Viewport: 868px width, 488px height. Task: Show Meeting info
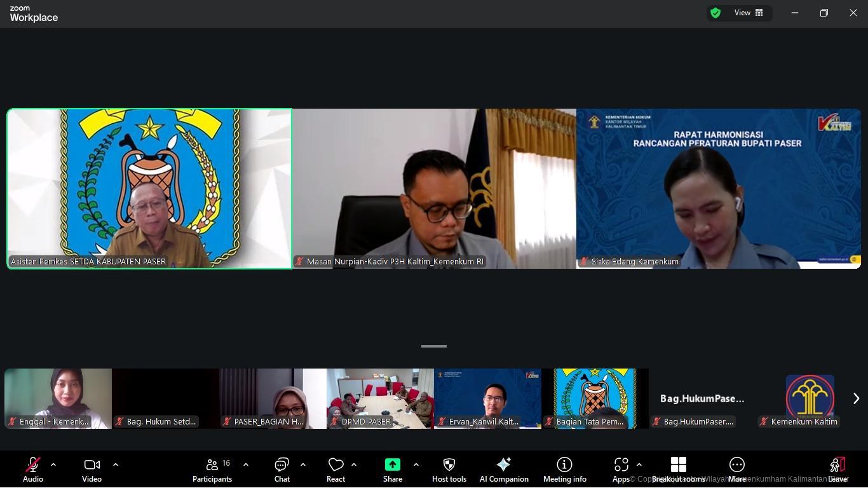click(x=564, y=469)
